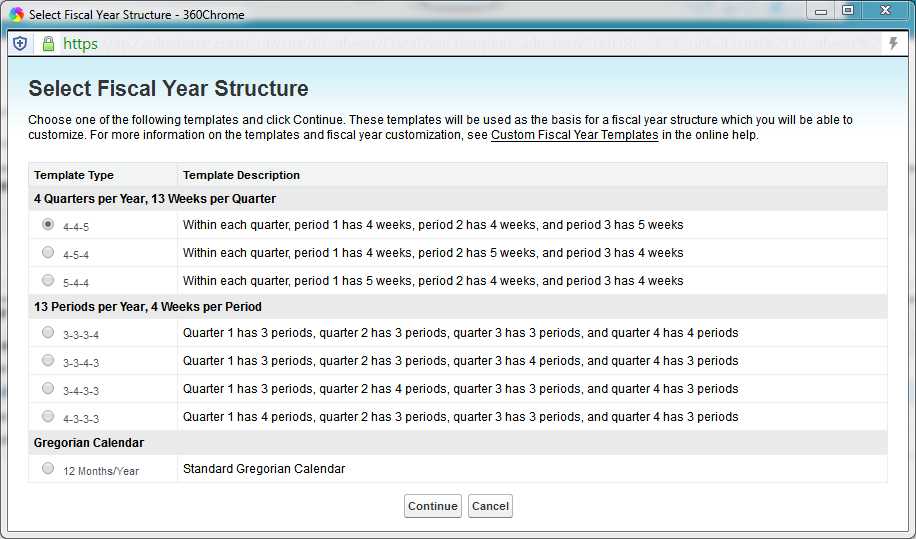Choose the 3-3-4-3 period template

click(48, 360)
